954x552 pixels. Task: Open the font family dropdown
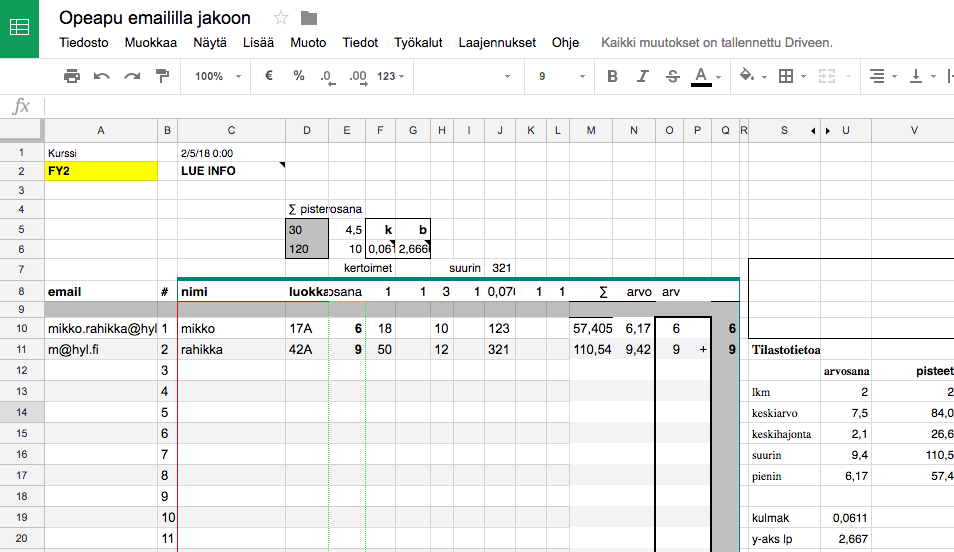(x=468, y=76)
